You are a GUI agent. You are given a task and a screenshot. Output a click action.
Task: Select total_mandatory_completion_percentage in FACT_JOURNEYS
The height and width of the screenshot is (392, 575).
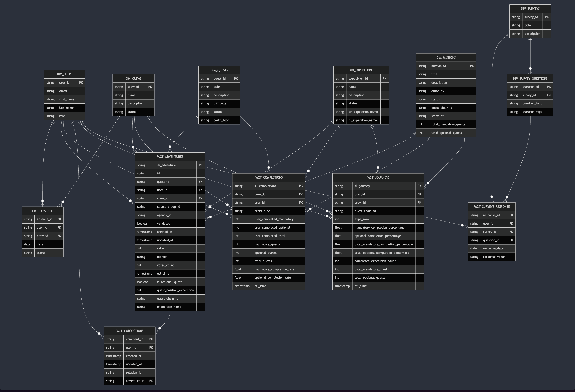pos(378,244)
